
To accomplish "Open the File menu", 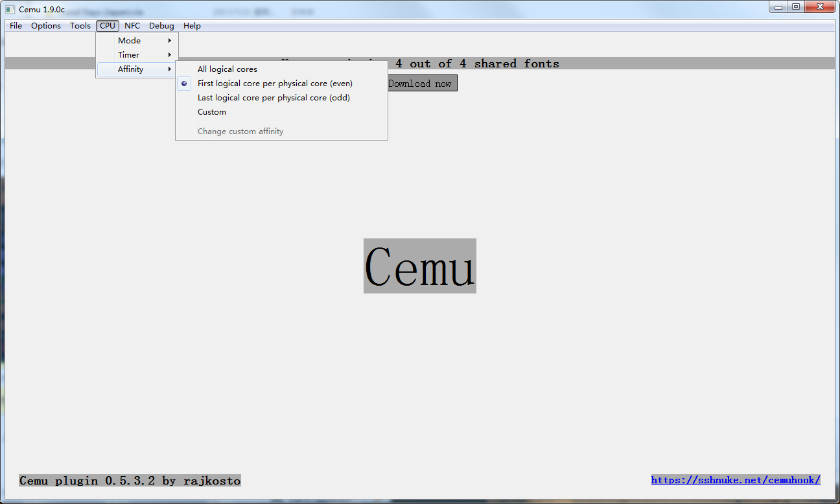I will [x=16, y=26].
